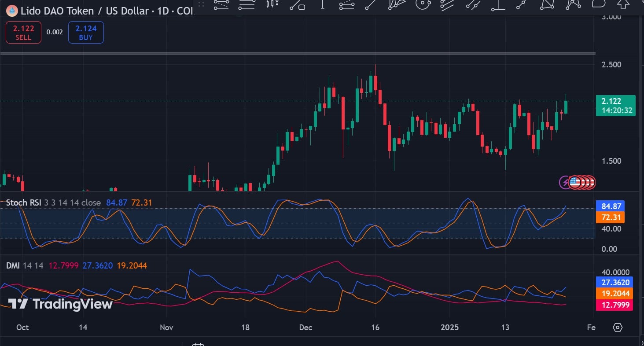Select the DMI indicator legend

click(x=12, y=265)
